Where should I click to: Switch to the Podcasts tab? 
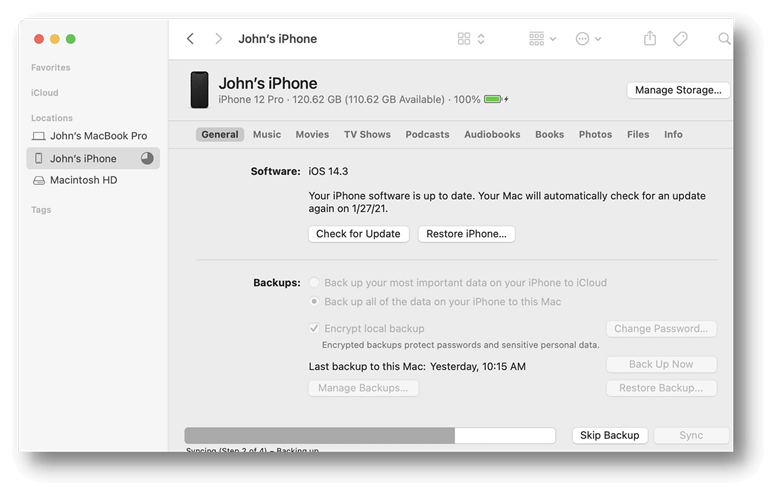point(428,135)
